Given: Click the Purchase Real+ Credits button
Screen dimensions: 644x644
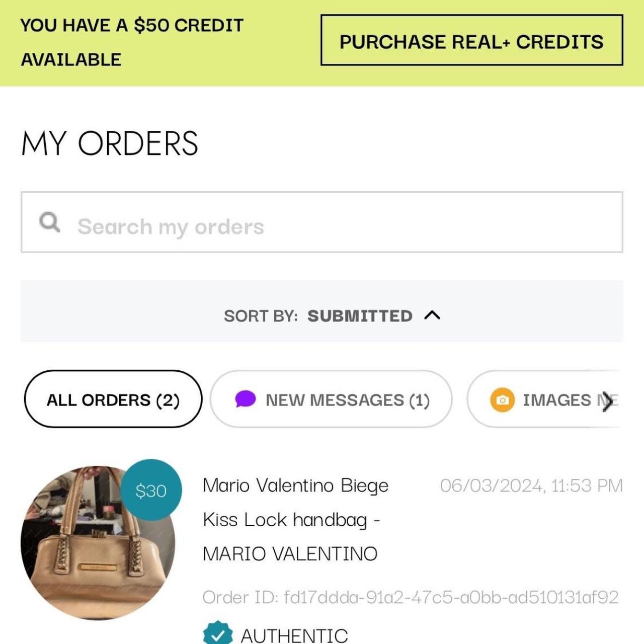Looking at the screenshot, I should 472,40.
